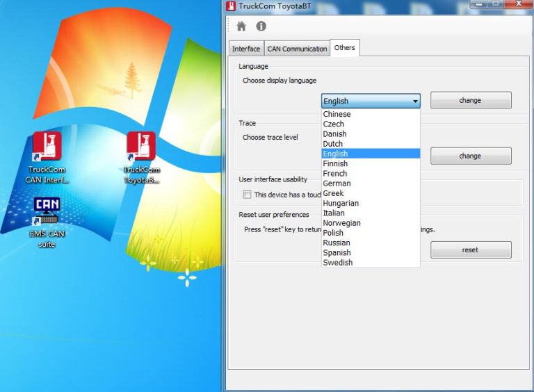Open the info icon in TruckCom toolbar
Image resolution: width=534 pixels, height=392 pixels.
click(261, 26)
